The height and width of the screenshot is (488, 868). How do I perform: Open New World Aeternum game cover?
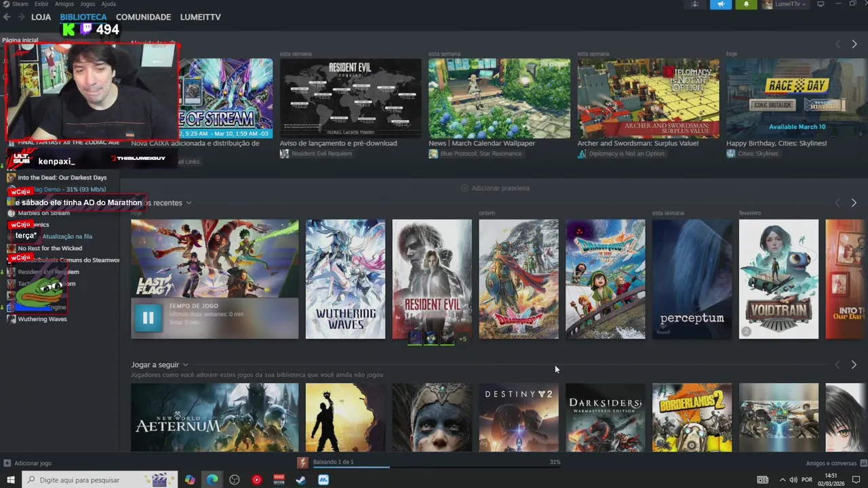214,418
